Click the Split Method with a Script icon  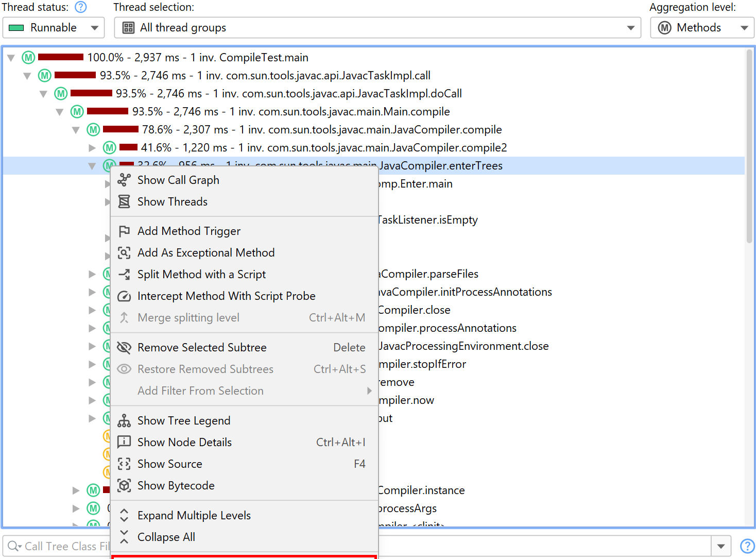(x=124, y=274)
